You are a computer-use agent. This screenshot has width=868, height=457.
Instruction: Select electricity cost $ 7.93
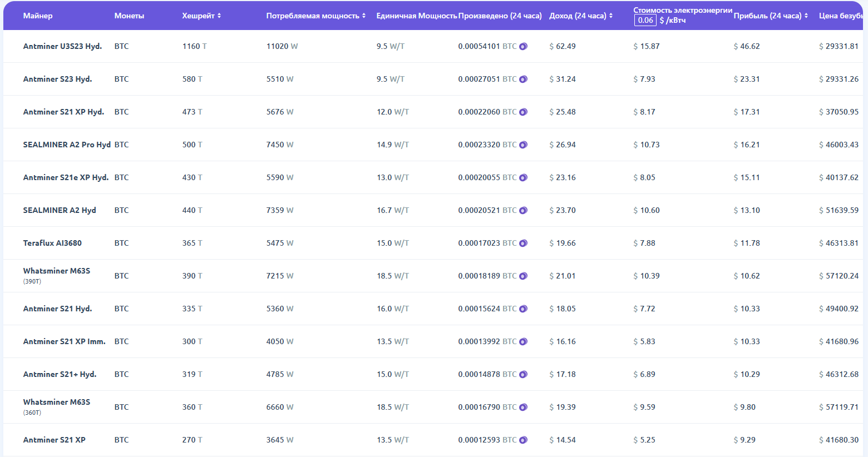click(644, 79)
